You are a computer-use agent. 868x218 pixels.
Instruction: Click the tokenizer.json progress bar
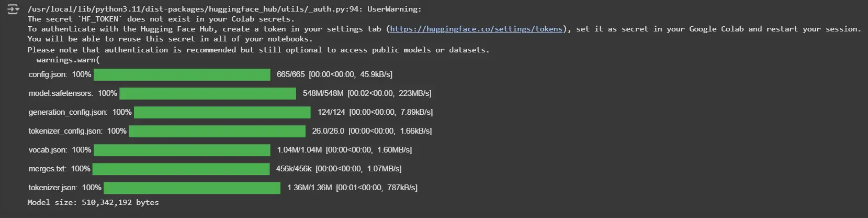pos(193,188)
